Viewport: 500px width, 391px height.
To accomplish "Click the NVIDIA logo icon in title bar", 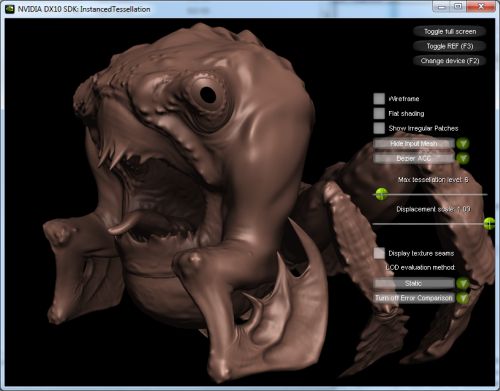I will (x=9, y=9).
